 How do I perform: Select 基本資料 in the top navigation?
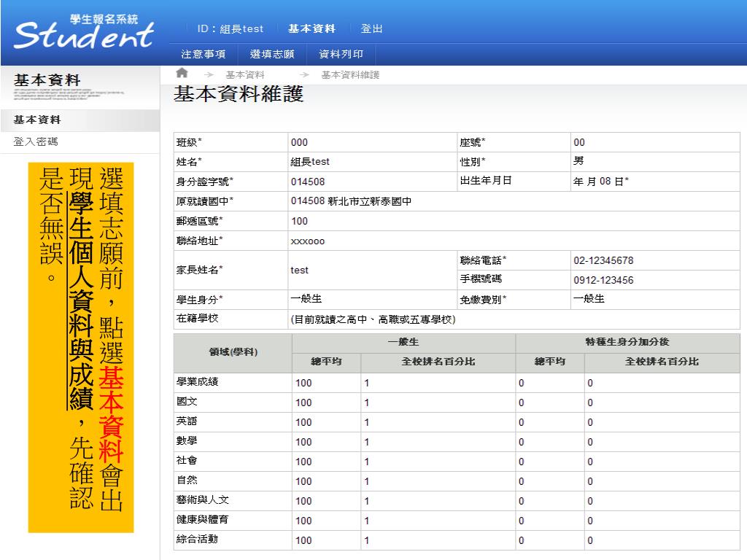pos(312,28)
